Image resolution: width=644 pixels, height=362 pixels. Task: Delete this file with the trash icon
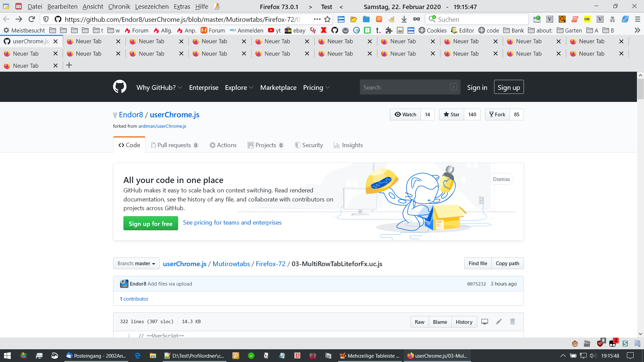[513, 322]
